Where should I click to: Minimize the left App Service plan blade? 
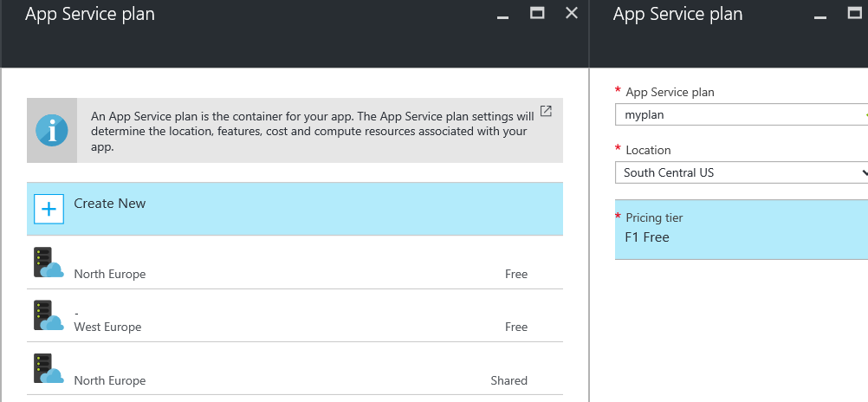(502, 16)
